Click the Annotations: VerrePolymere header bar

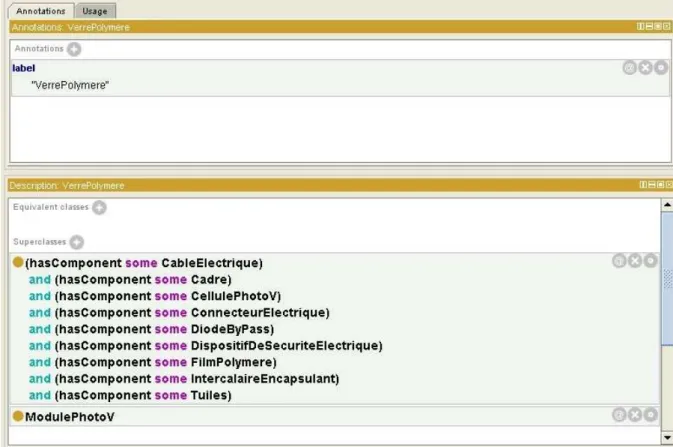tap(340, 27)
